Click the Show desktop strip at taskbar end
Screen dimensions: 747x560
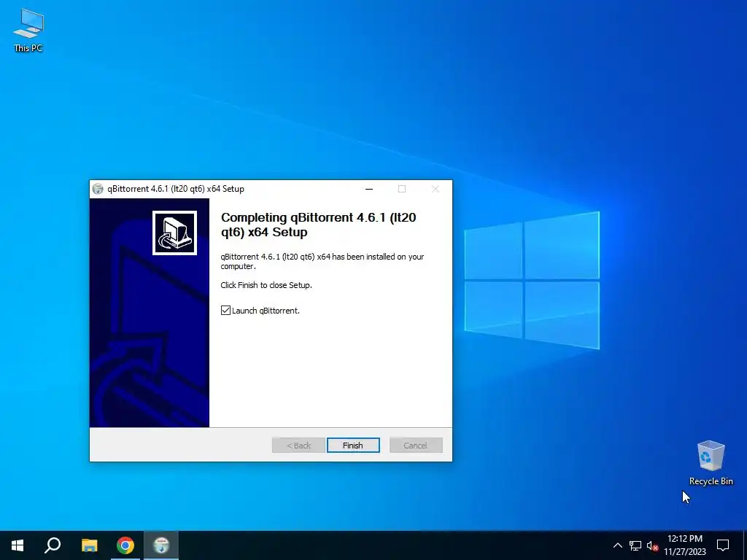click(x=745, y=545)
